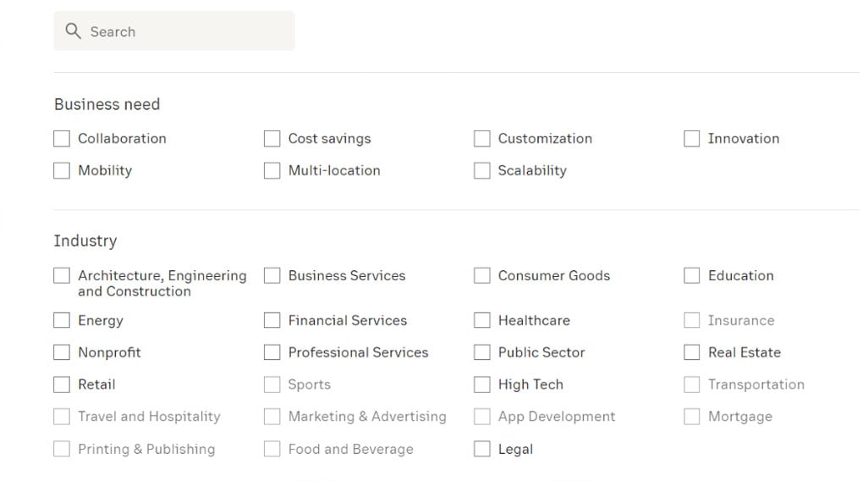The image size is (868, 481).
Task: Click the search magnifier icon
Action: 74,31
